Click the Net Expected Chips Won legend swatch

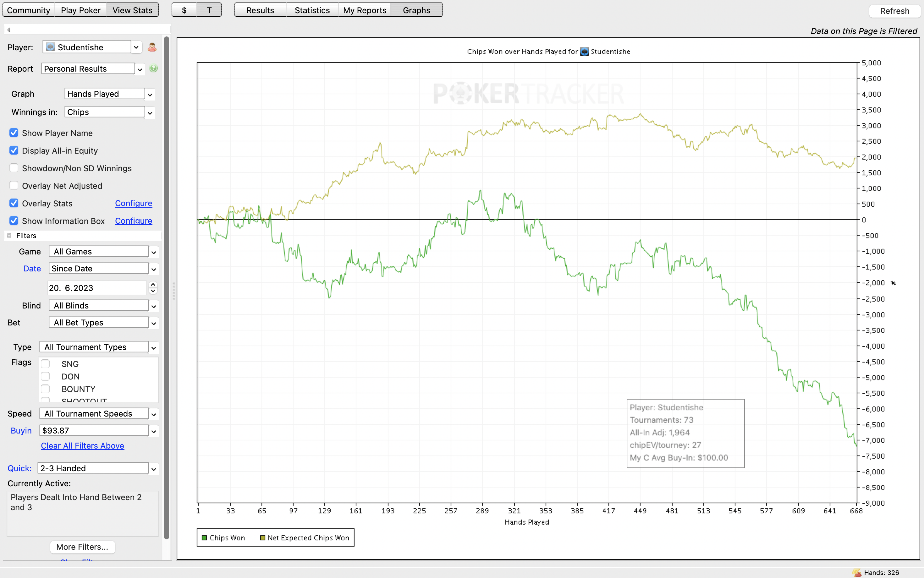[x=263, y=537]
